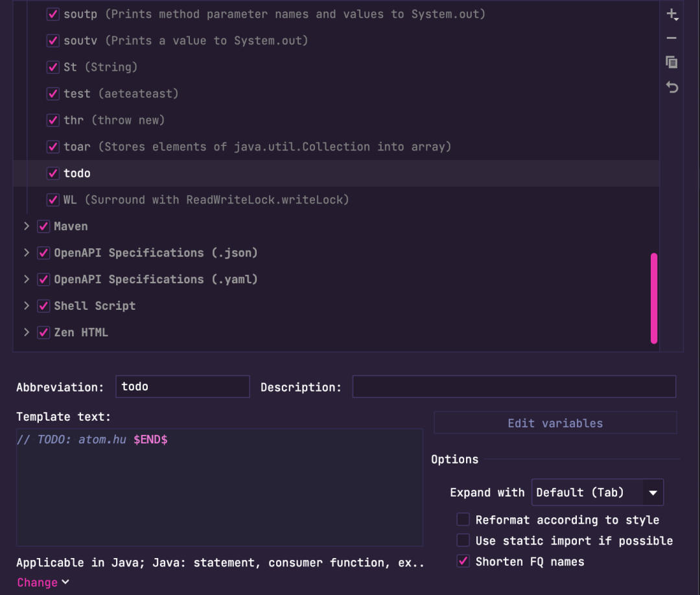Click the Edit variables button

(x=555, y=423)
